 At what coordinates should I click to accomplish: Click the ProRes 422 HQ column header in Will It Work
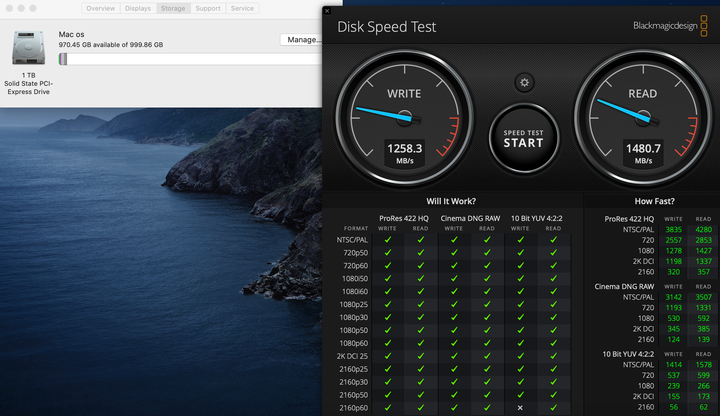[404, 219]
